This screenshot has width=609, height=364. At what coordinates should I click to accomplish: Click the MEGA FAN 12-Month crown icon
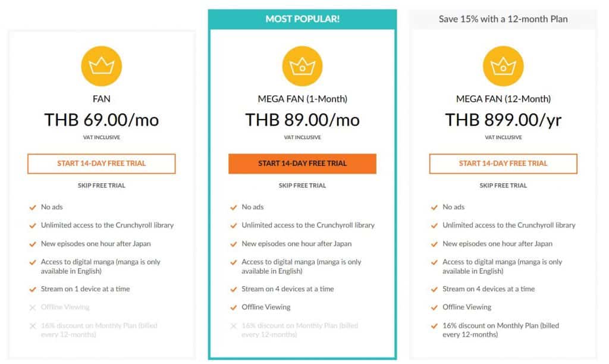click(x=503, y=65)
